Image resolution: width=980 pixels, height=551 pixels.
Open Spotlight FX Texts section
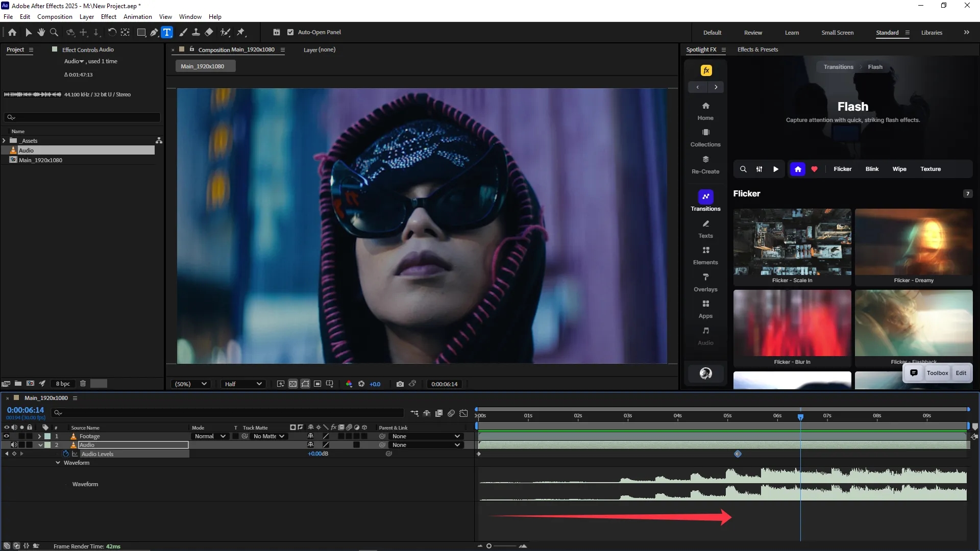(705, 229)
